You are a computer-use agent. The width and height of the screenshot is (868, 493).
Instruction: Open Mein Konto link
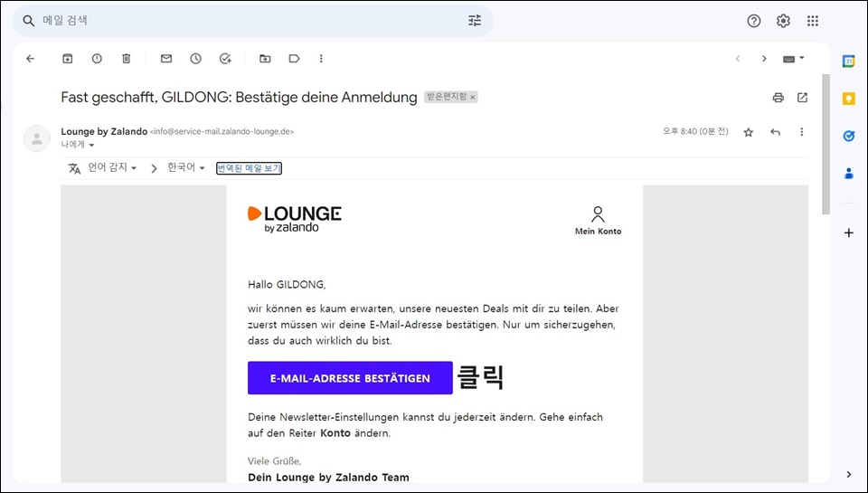tap(598, 221)
